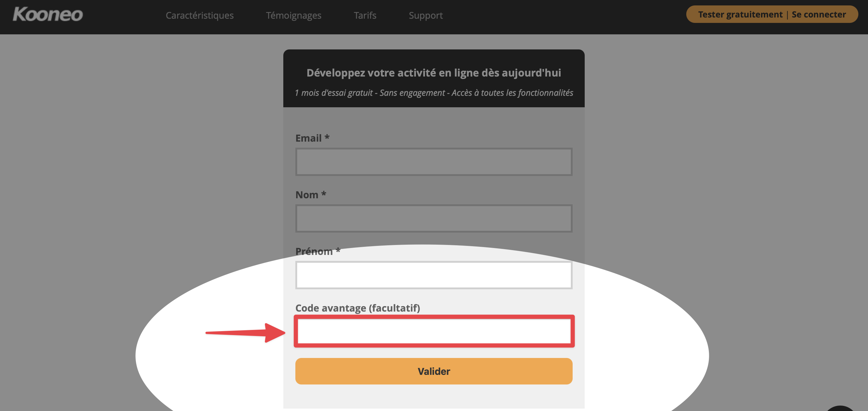Screen dimensions: 868x411
Task: Click the Nom * label
Action: [x=311, y=195]
